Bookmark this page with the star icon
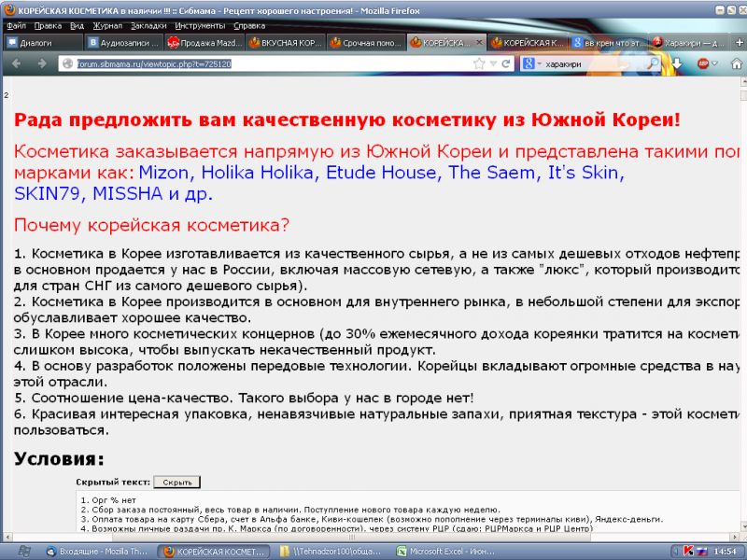 479,63
